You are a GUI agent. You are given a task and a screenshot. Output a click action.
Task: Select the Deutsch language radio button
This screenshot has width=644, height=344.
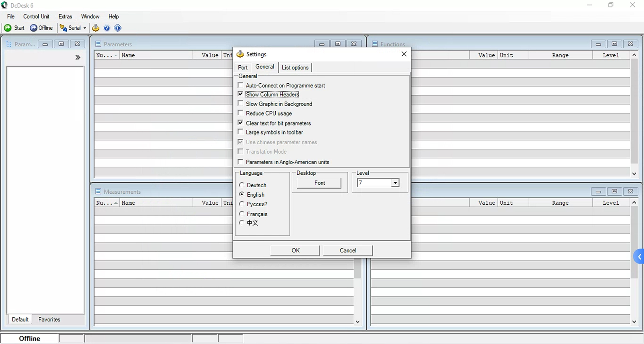(x=241, y=185)
